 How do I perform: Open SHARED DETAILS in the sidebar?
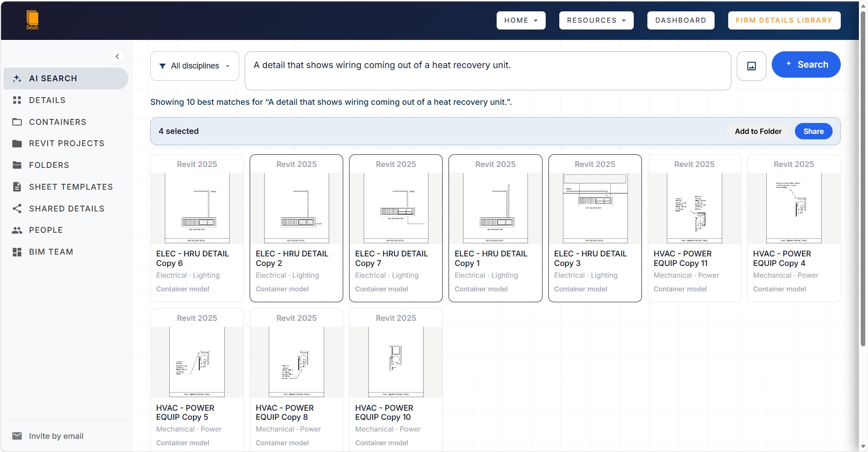66,209
